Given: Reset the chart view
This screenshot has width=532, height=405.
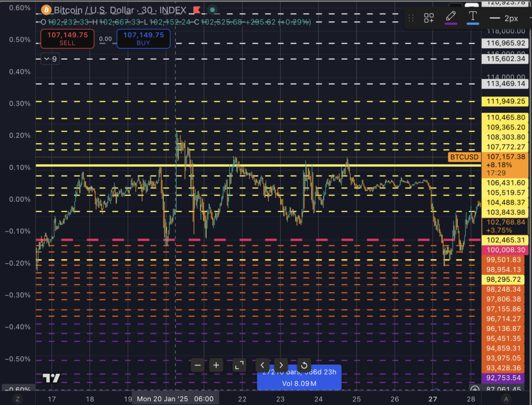Looking at the screenshot, I should click(x=304, y=365).
